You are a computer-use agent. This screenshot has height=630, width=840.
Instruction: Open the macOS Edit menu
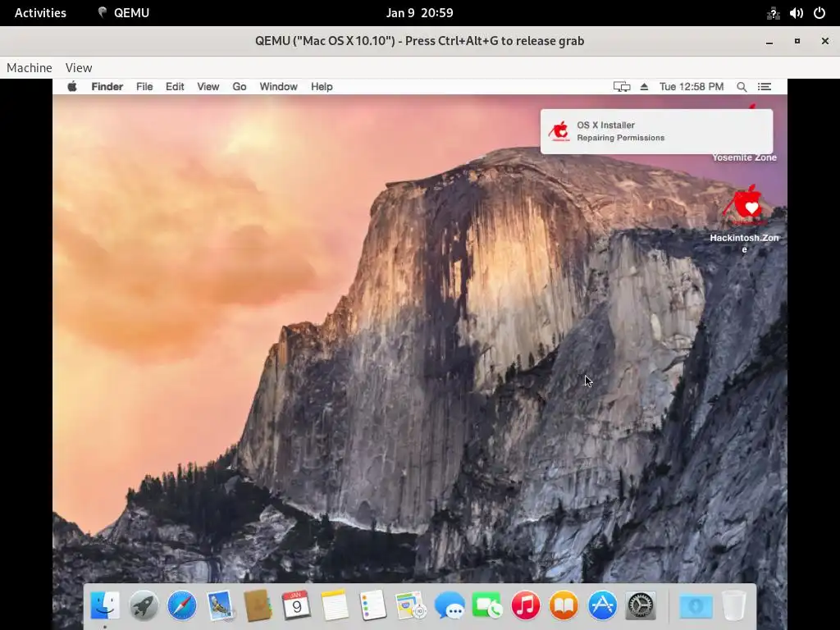point(175,87)
